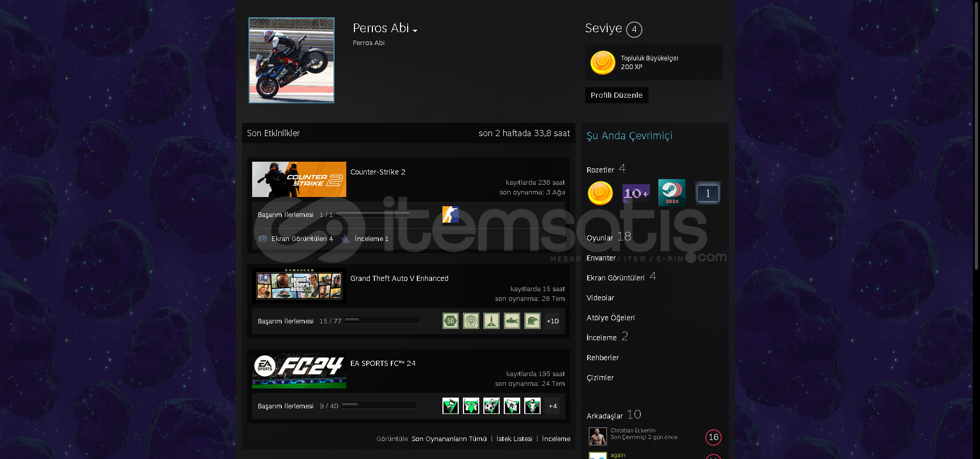
Task: Click the purple 10+ games badge
Action: point(636,193)
